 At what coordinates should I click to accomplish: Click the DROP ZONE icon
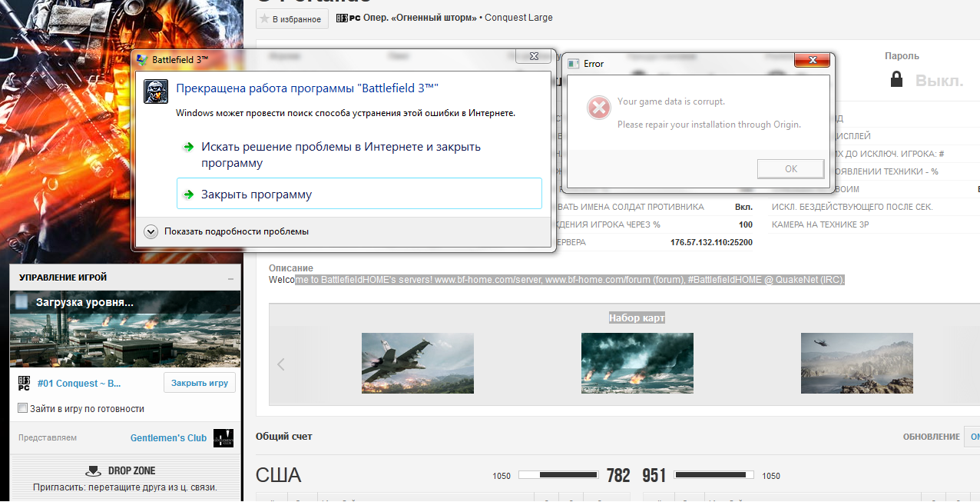[x=93, y=470]
